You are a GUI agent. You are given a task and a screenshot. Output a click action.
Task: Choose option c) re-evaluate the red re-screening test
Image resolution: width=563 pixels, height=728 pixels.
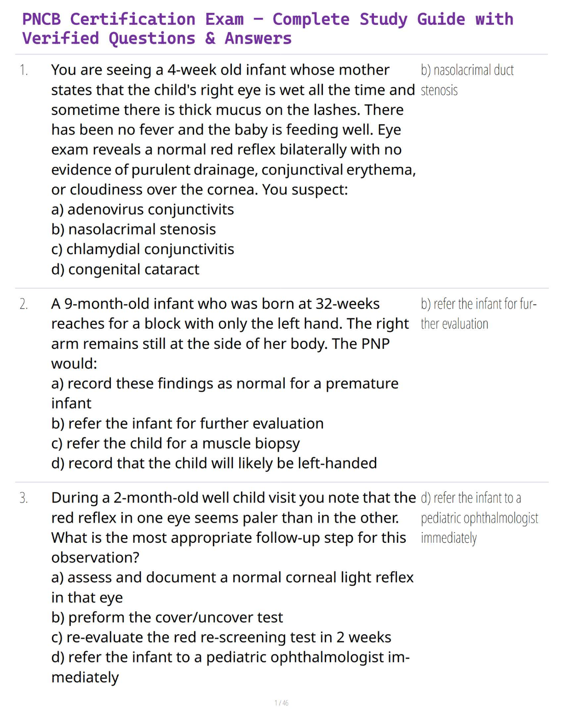pyautogui.click(x=221, y=638)
